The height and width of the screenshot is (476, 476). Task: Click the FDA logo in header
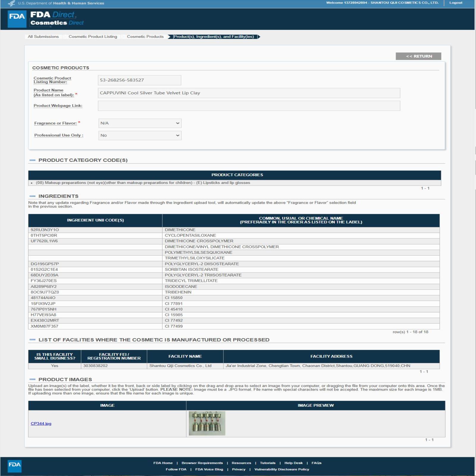pyautogui.click(x=17, y=19)
